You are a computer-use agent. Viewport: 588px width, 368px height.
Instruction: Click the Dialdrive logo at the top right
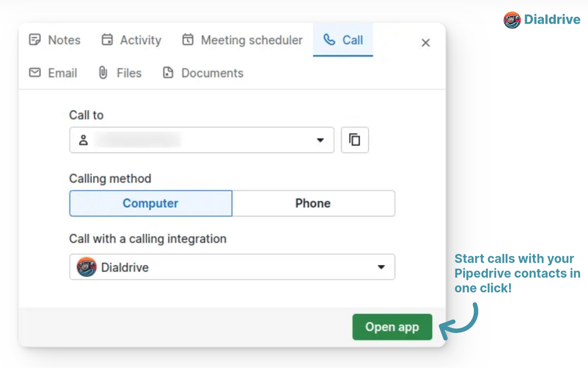tap(512, 20)
